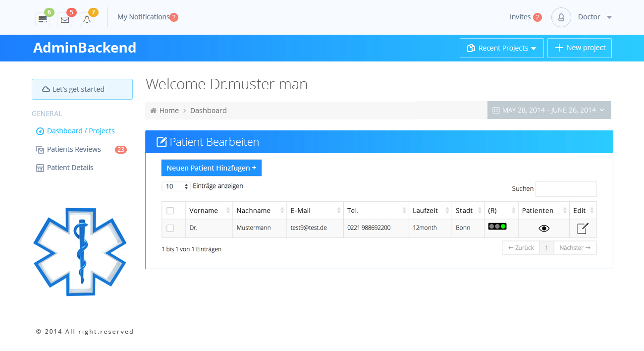This screenshot has height=351, width=644.
Task: Tick the select-all checkbox in table header
Action: point(170,211)
